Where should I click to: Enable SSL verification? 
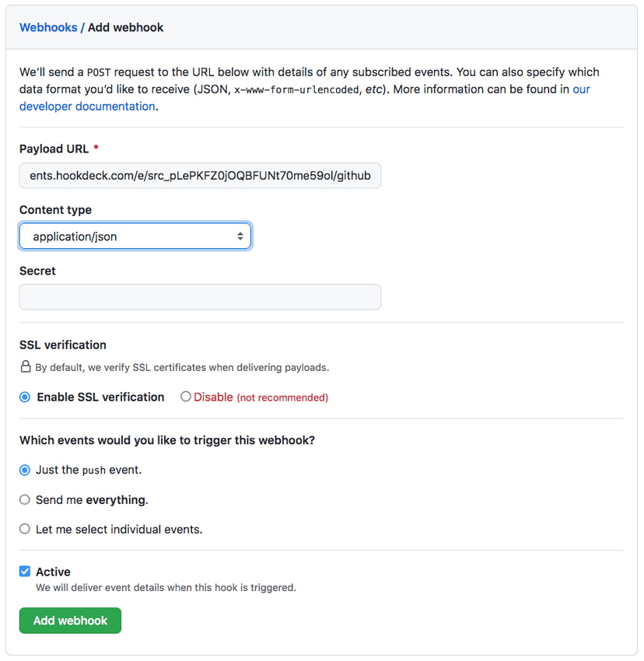23,397
